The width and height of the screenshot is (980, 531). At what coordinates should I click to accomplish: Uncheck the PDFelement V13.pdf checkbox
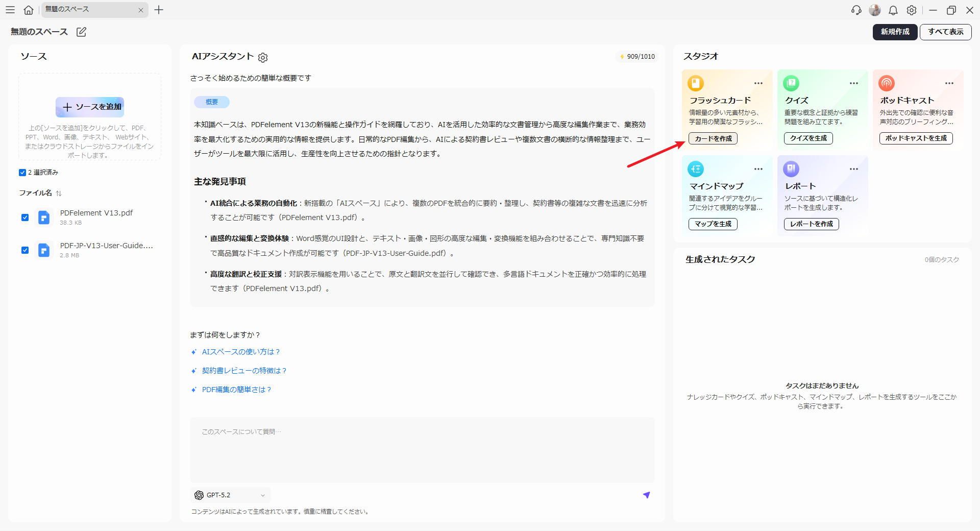pyautogui.click(x=25, y=218)
